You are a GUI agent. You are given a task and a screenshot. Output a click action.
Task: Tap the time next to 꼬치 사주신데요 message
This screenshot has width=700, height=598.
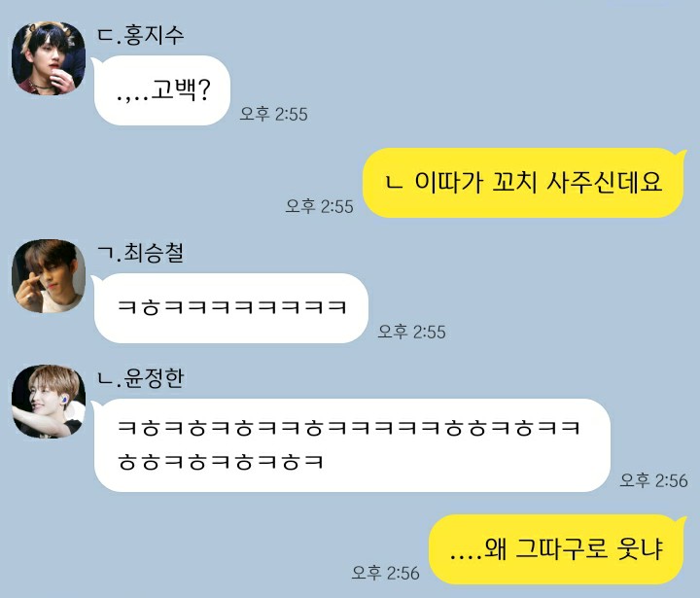coord(320,206)
